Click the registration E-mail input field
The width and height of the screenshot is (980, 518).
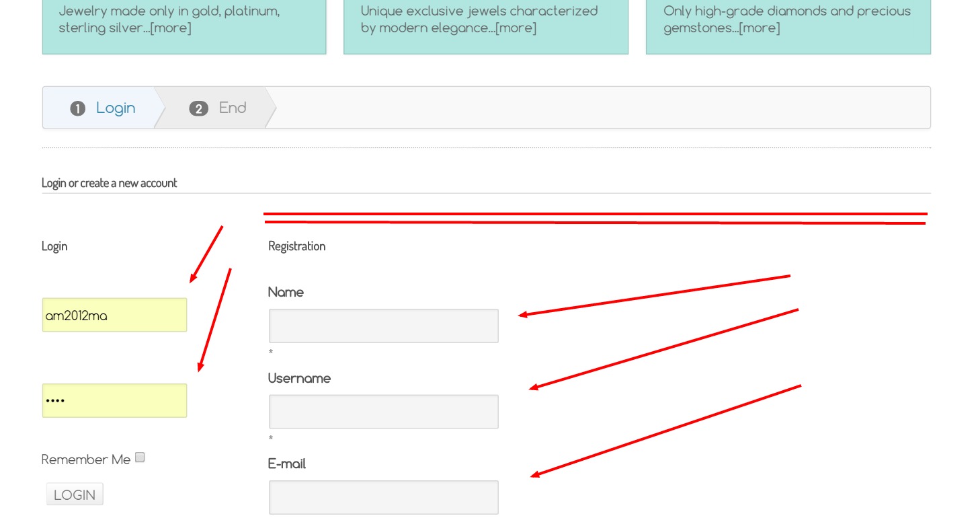(x=383, y=496)
